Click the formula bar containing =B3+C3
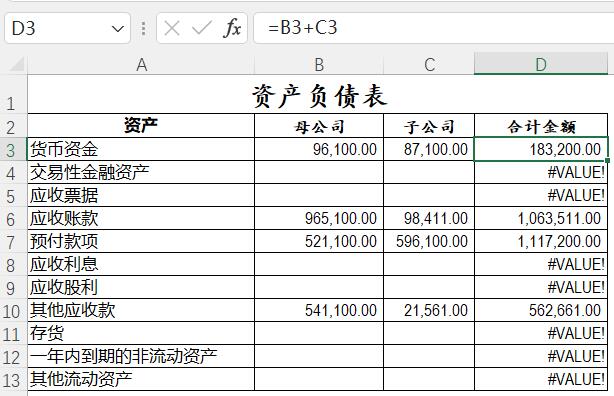614x396 pixels. pyautogui.click(x=433, y=28)
